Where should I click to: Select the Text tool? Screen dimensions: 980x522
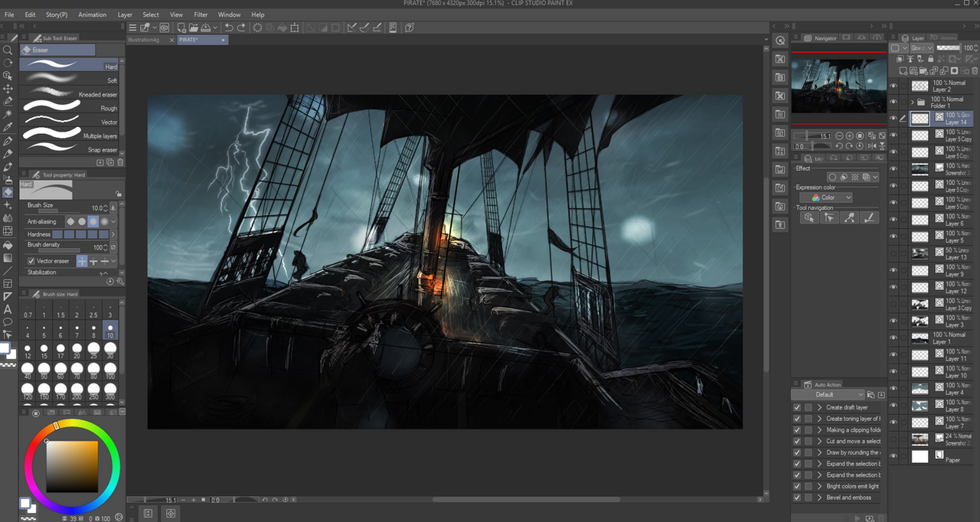point(8,309)
